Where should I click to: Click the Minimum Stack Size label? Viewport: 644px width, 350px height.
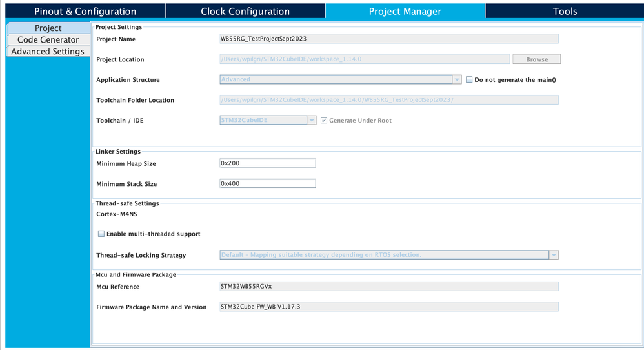(126, 184)
